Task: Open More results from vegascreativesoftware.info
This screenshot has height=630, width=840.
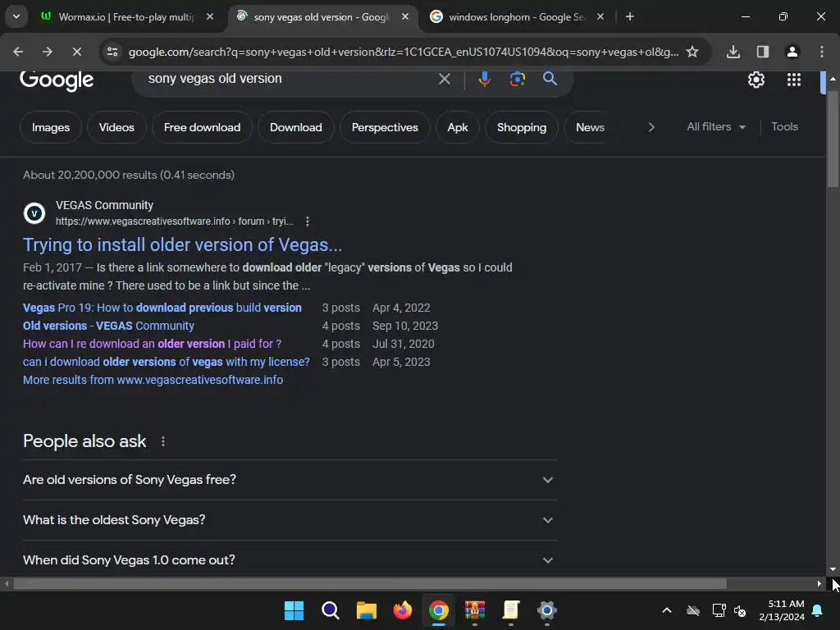Action: [x=153, y=380]
